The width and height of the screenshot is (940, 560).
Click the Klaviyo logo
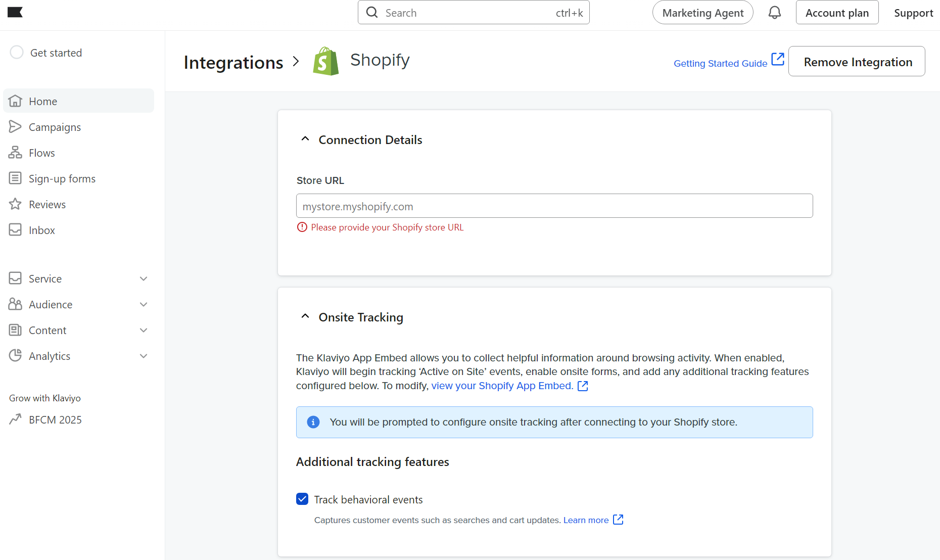pos(16,12)
